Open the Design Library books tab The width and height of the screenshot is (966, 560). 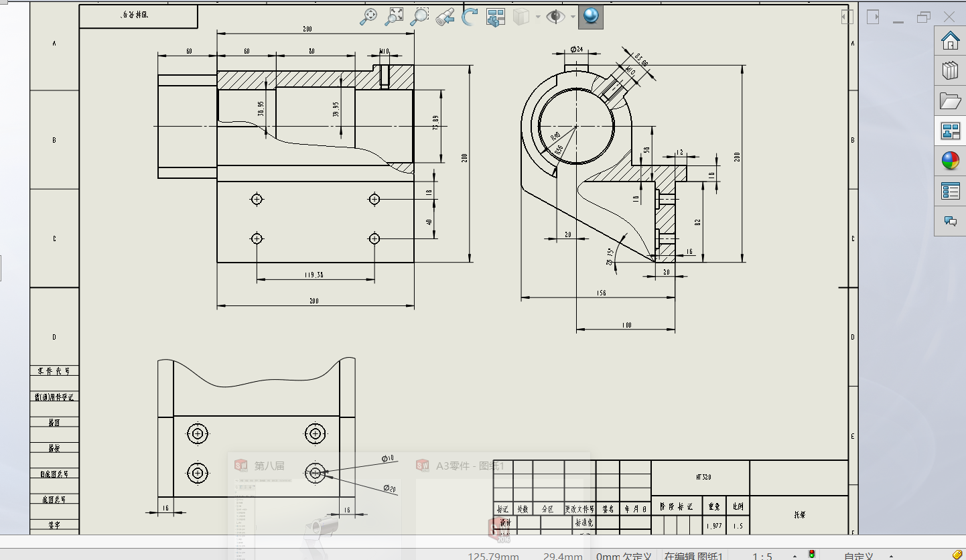point(950,71)
